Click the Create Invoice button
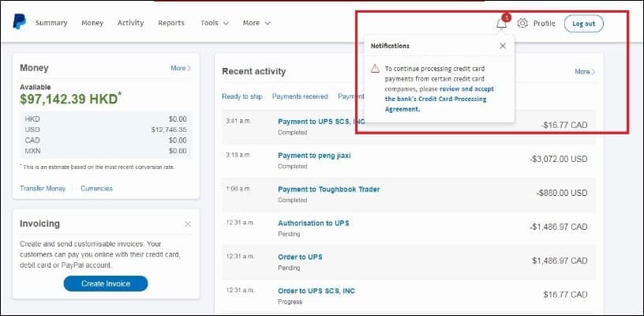Screen dimensions: 644x316 point(106,284)
